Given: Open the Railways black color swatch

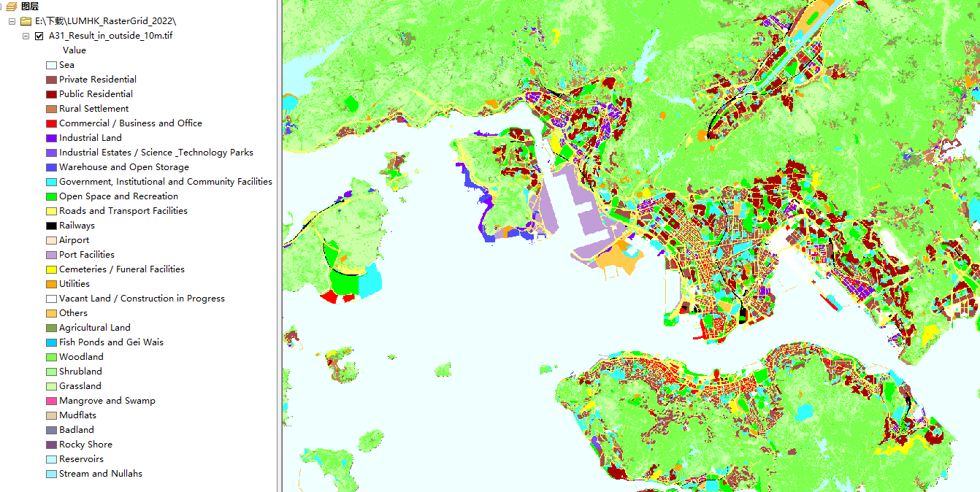Looking at the screenshot, I should [51, 226].
